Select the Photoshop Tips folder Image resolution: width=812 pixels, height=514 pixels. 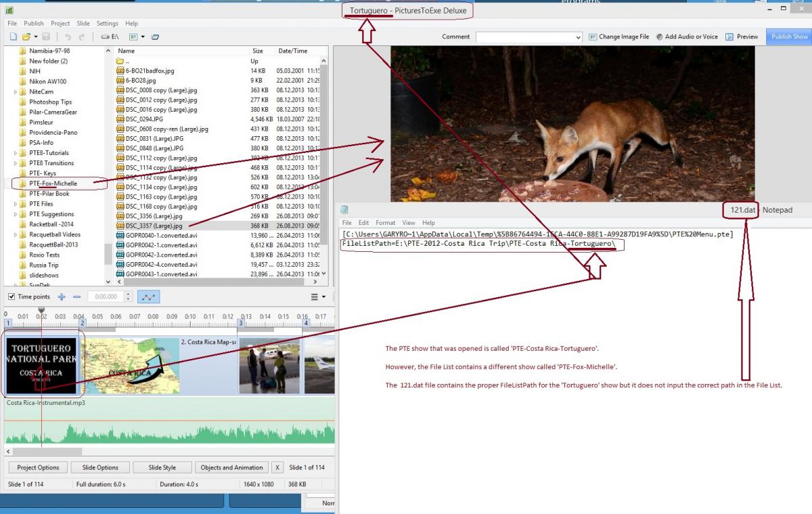(50, 102)
